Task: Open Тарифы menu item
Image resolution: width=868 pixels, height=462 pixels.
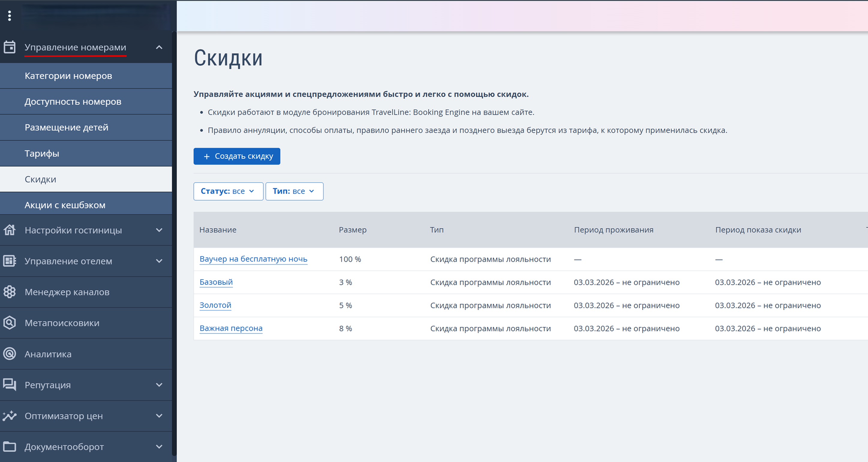Action: click(42, 154)
